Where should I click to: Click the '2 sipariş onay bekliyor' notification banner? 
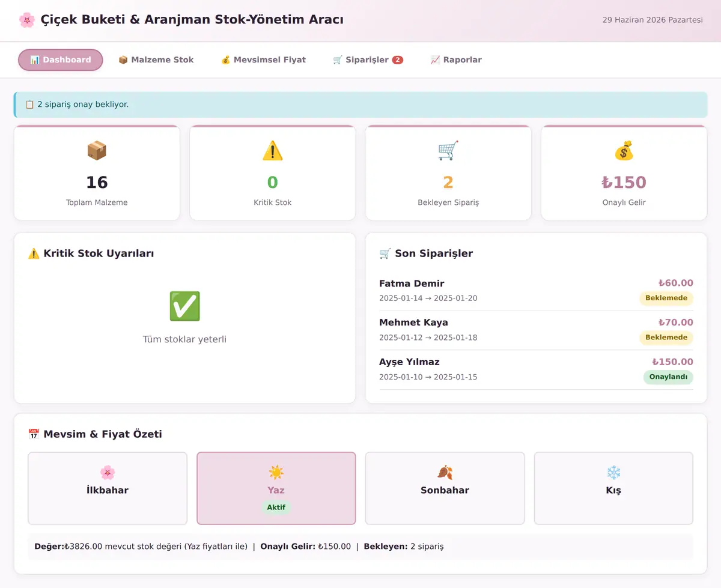point(360,105)
